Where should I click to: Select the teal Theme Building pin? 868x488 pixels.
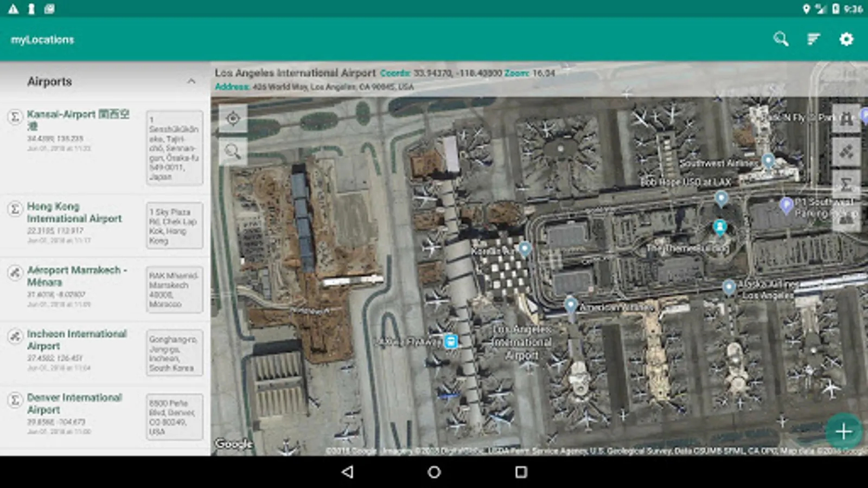pyautogui.click(x=720, y=228)
